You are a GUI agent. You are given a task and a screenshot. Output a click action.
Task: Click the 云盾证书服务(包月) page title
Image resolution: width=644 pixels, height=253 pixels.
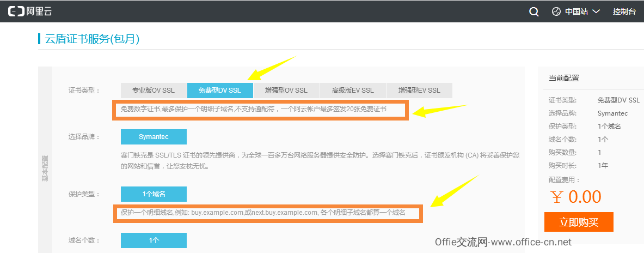tap(92, 39)
